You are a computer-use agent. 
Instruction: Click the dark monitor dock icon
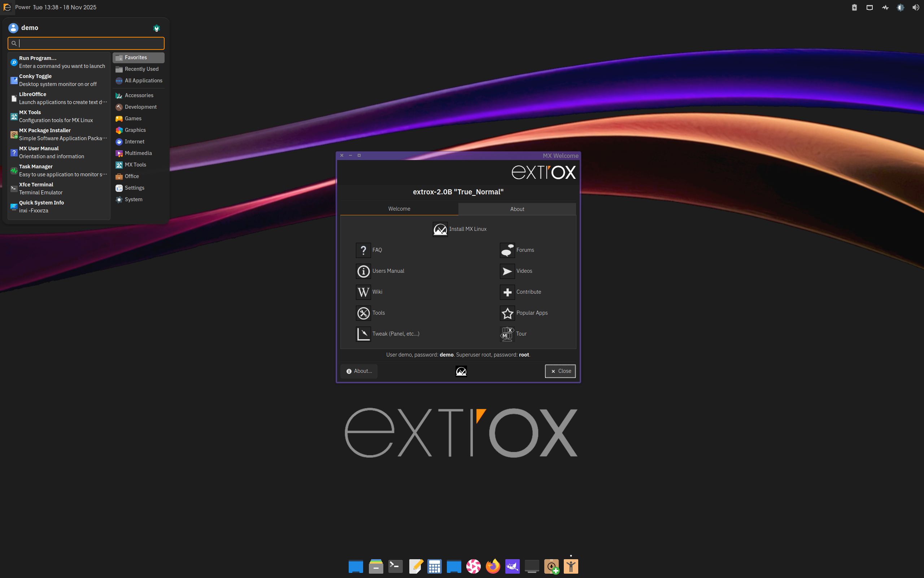[532, 566]
